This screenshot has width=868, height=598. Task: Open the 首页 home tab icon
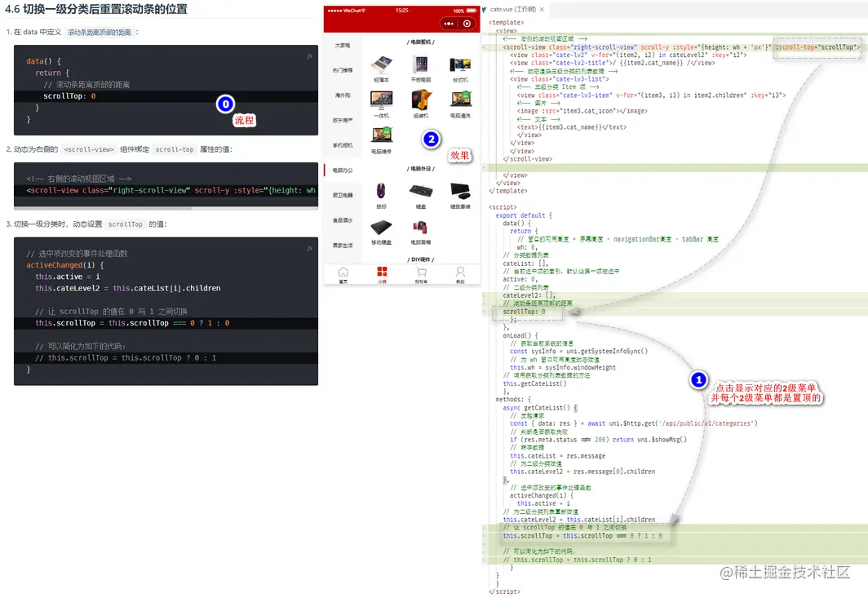[343, 272]
